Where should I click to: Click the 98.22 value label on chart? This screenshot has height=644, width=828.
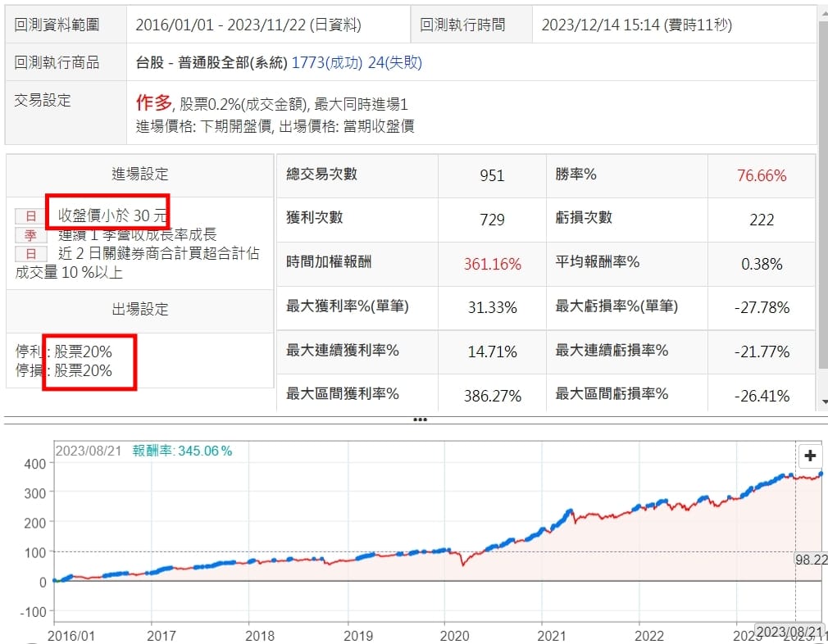pyautogui.click(x=810, y=560)
